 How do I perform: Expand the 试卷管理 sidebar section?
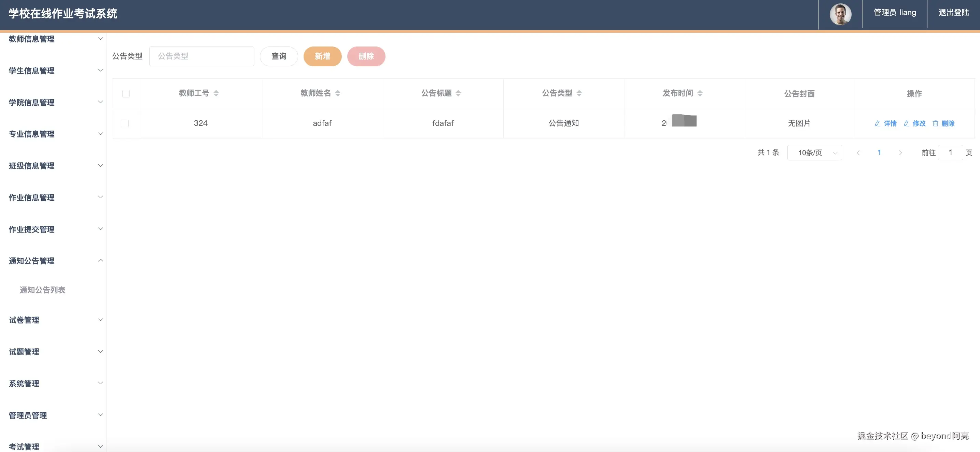[x=54, y=320]
